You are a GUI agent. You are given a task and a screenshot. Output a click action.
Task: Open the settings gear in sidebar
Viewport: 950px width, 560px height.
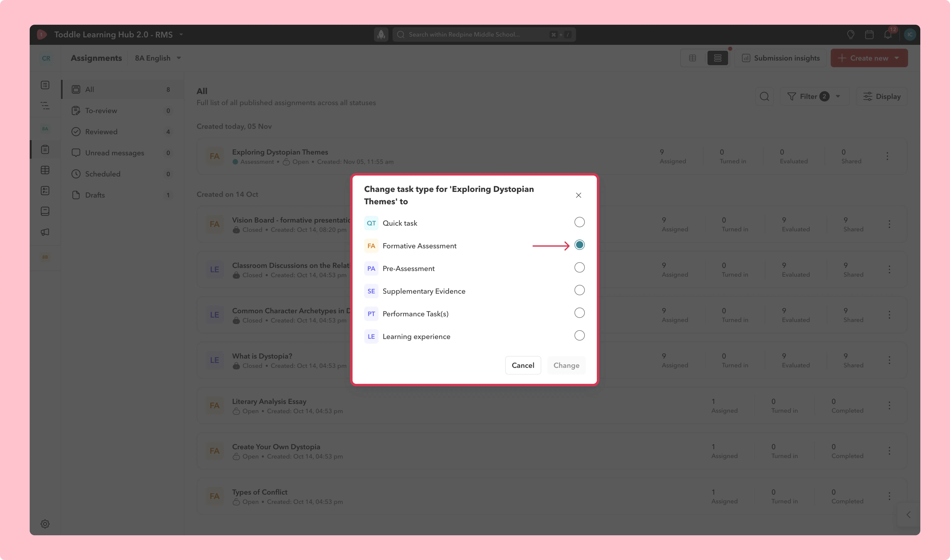pyautogui.click(x=45, y=524)
